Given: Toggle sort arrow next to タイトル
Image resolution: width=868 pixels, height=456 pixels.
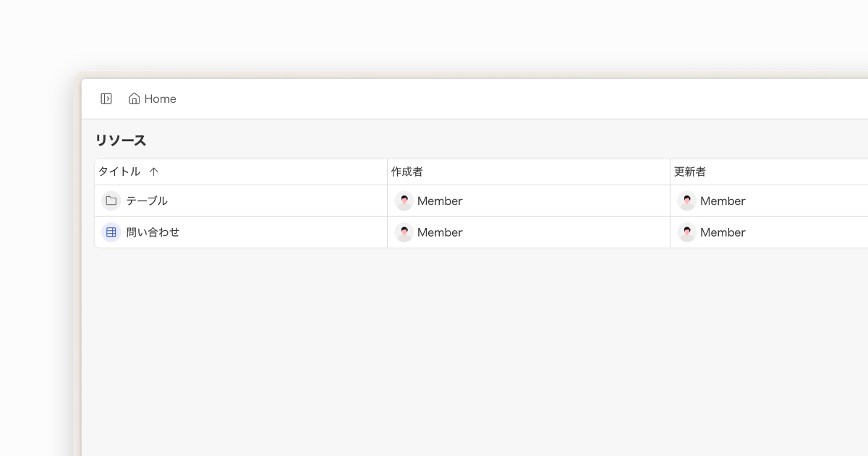Looking at the screenshot, I should pyautogui.click(x=153, y=172).
